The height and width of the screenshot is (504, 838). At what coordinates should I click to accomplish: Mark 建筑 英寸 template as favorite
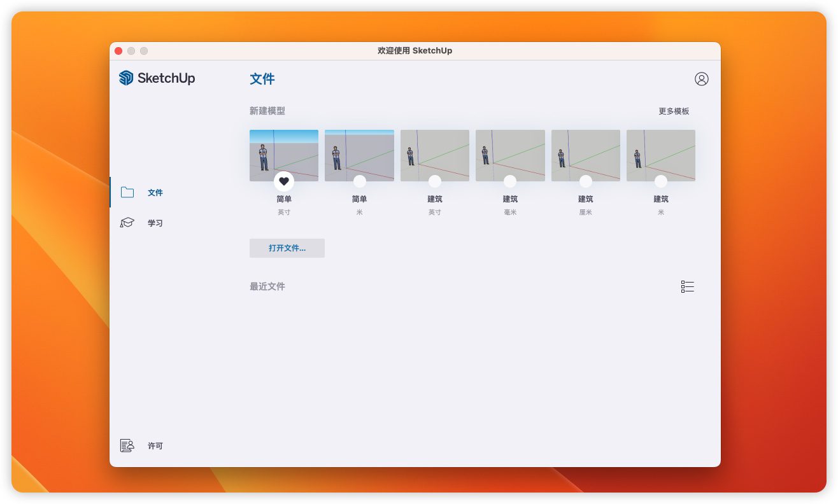(x=435, y=181)
